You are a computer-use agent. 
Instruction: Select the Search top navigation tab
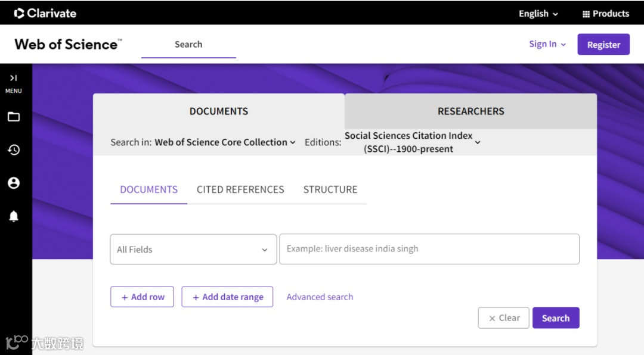[188, 44]
